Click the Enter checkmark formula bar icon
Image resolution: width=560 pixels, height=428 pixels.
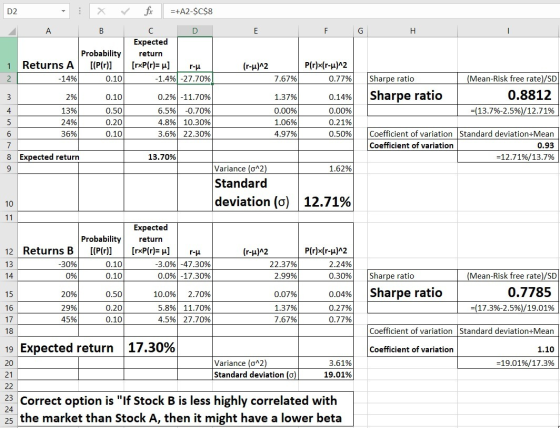coord(125,11)
